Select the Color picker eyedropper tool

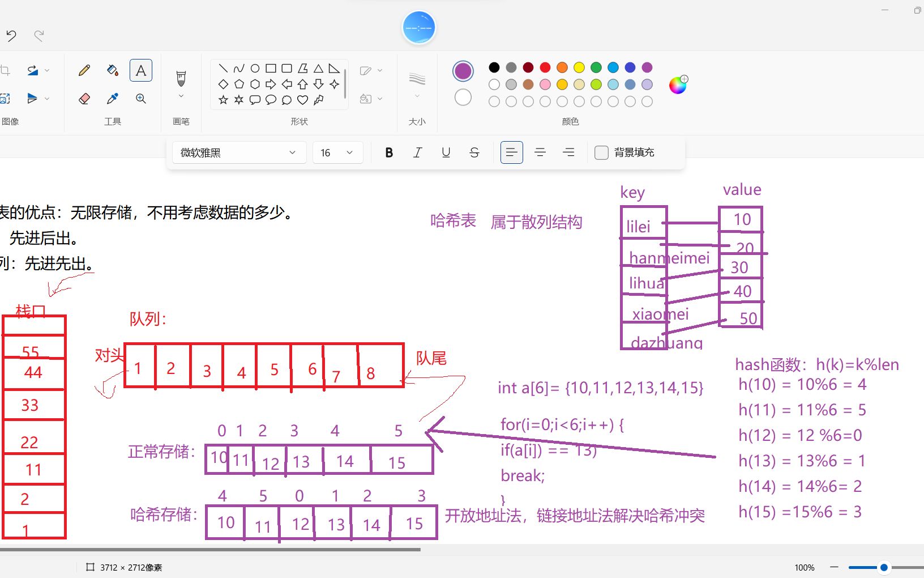(113, 99)
